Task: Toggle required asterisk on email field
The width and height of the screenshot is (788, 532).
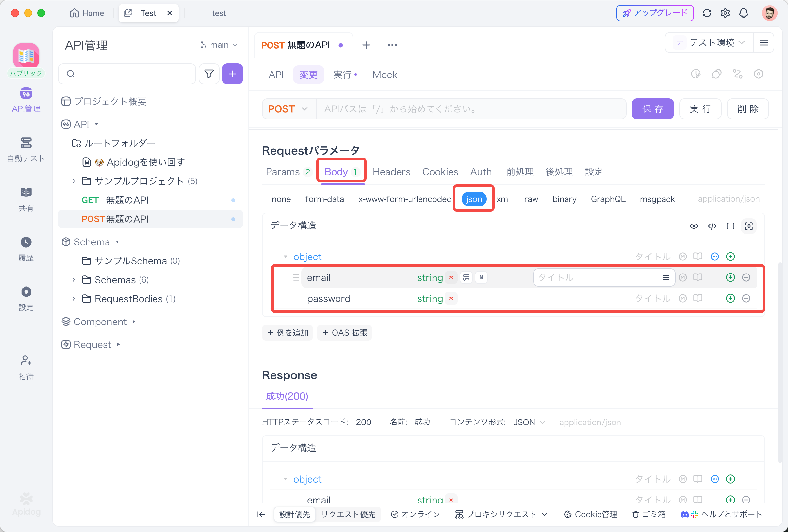Action: [451, 278]
